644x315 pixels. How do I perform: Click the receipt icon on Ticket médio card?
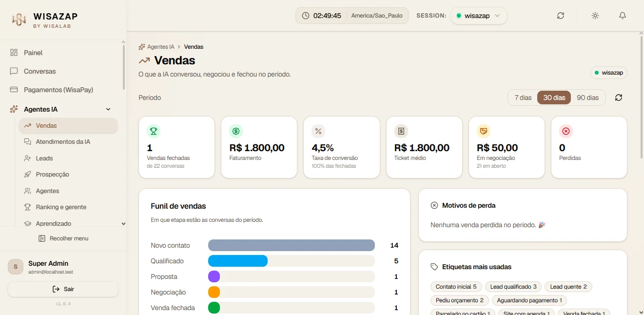click(x=401, y=131)
